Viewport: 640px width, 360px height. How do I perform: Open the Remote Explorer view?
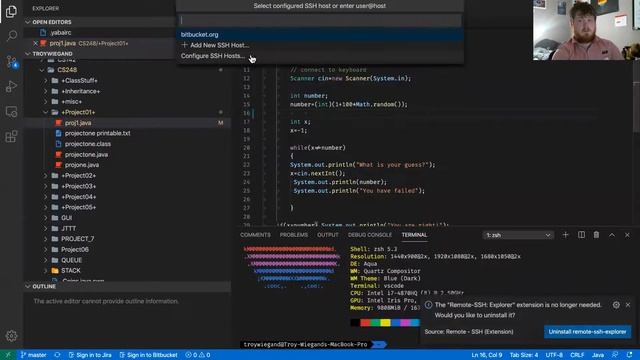11,111
